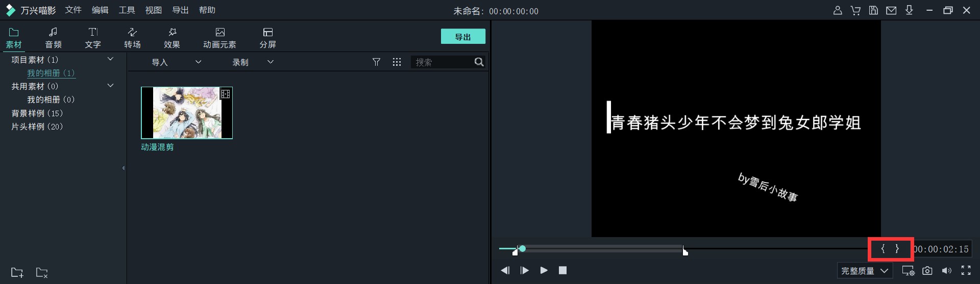Open the shopping cart icon

point(855,10)
